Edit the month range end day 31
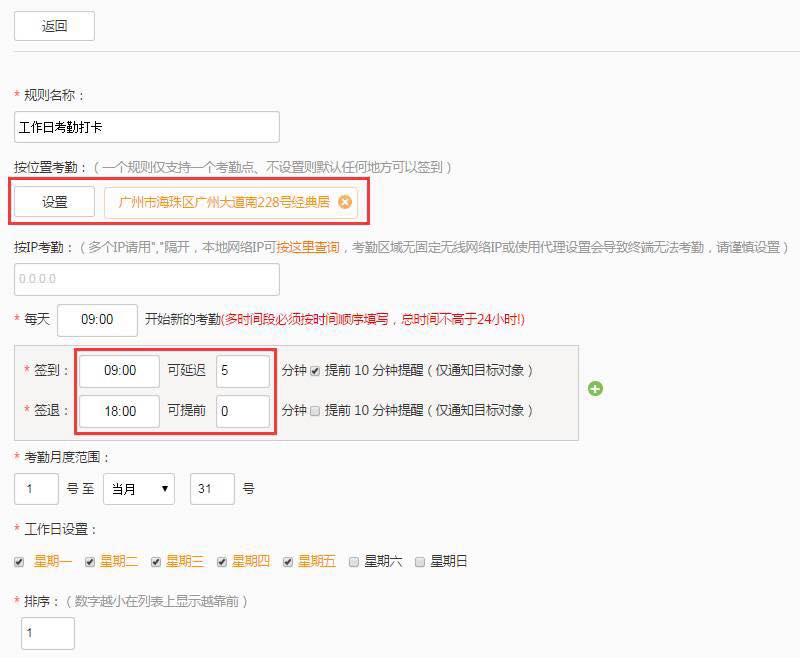The height and width of the screenshot is (658, 800). click(212, 489)
